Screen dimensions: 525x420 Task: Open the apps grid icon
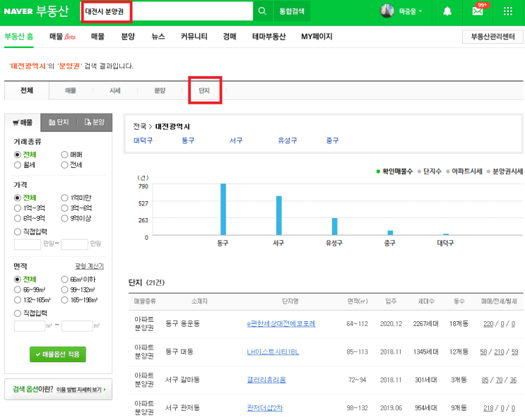pyautogui.click(x=507, y=11)
